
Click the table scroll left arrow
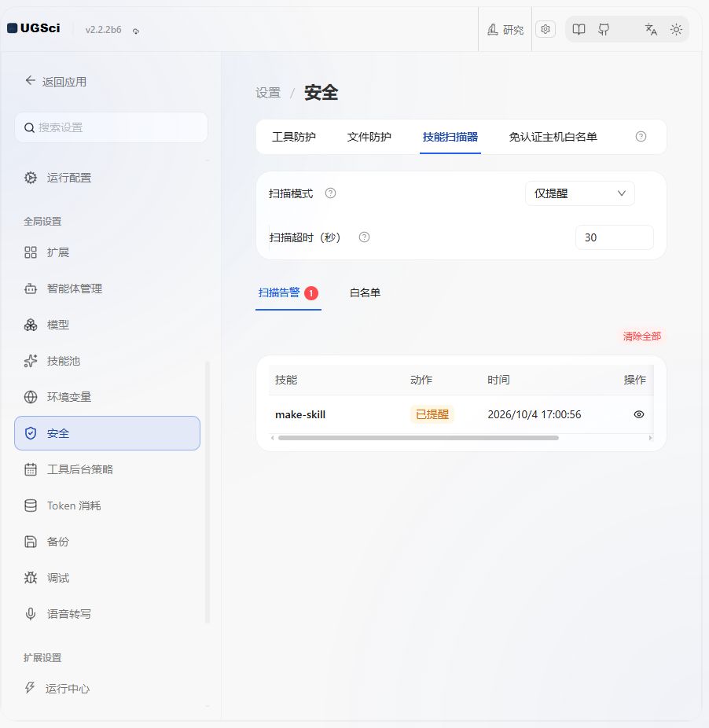coord(273,438)
